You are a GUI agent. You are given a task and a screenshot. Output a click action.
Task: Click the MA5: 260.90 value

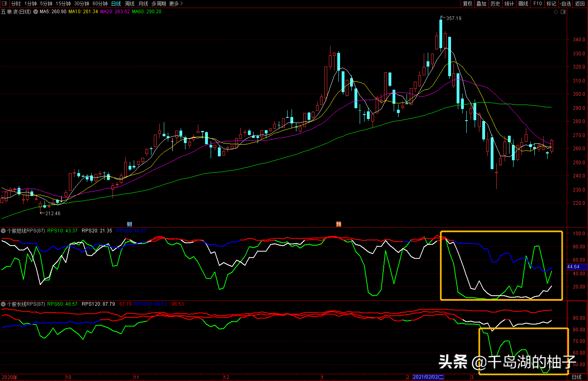(x=53, y=12)
